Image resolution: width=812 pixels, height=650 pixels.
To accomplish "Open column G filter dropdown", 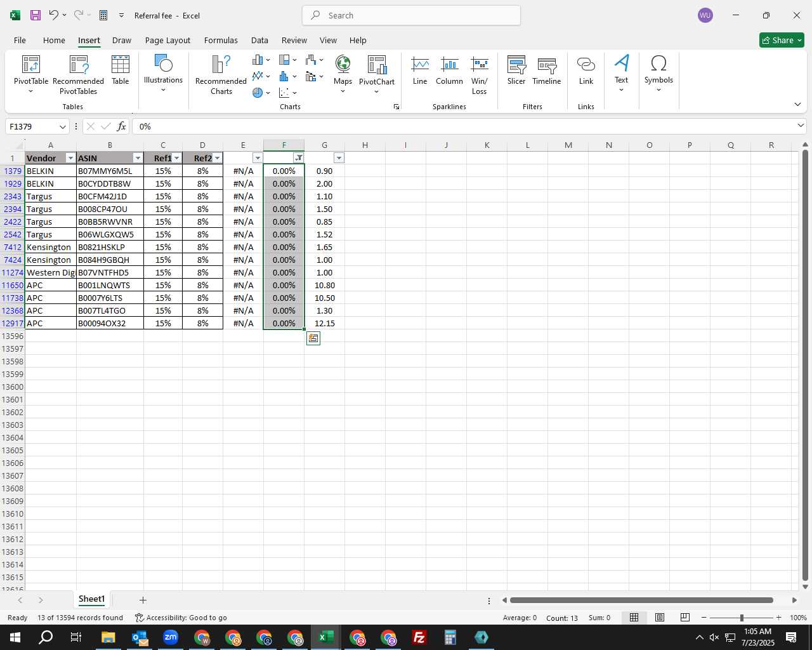I will click(339, 158).
